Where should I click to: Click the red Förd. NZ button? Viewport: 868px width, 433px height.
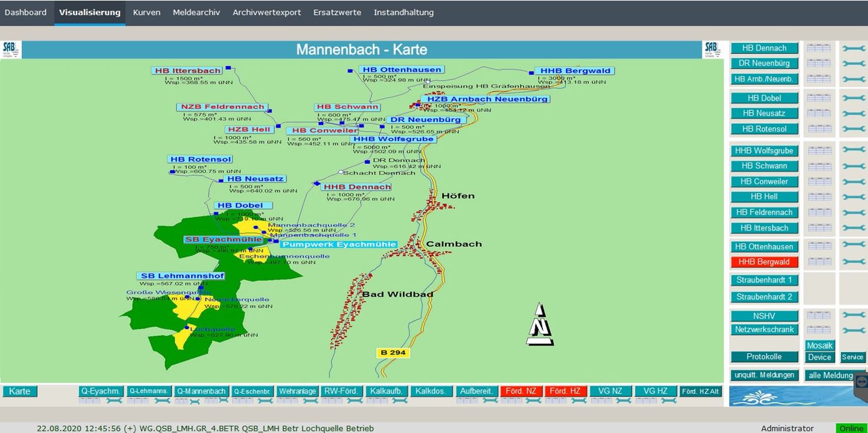point(521,391)
